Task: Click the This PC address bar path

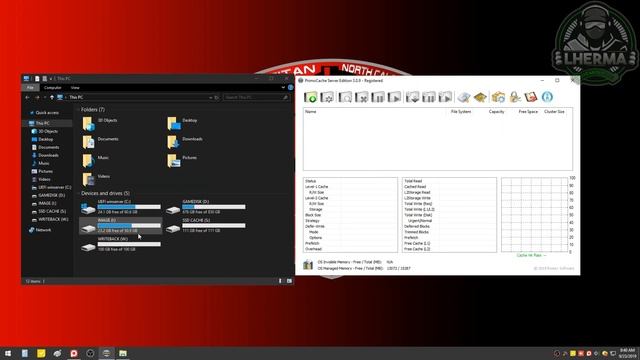Action: point(76,98)
